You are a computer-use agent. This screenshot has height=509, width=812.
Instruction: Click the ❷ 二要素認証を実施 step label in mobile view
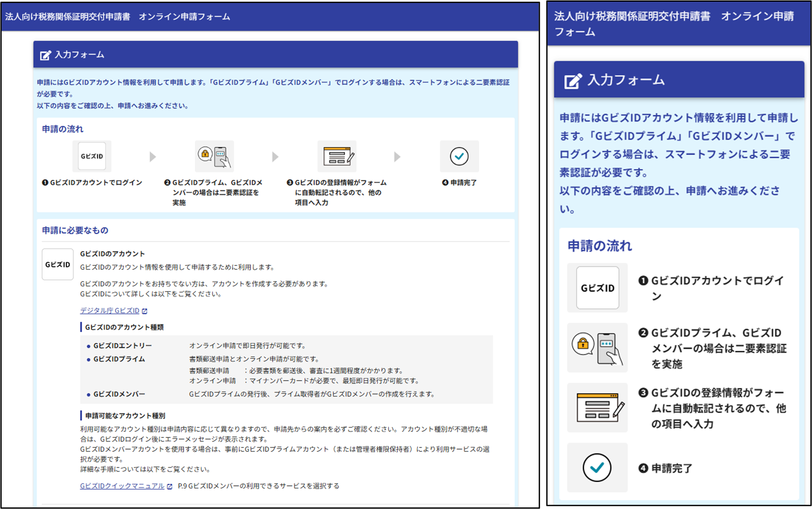click(712, 348)
